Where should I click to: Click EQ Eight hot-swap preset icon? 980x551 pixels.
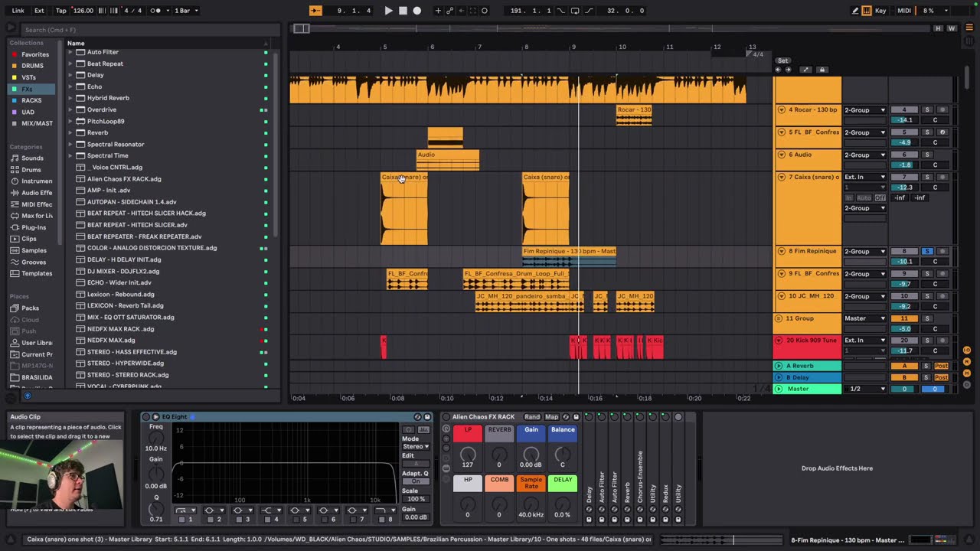(417, 417)
